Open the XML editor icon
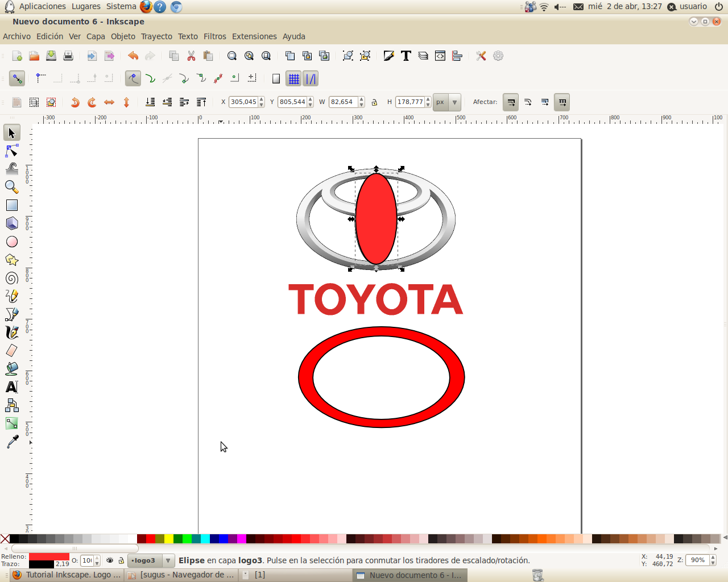728x582 pixels. point(440,56)
